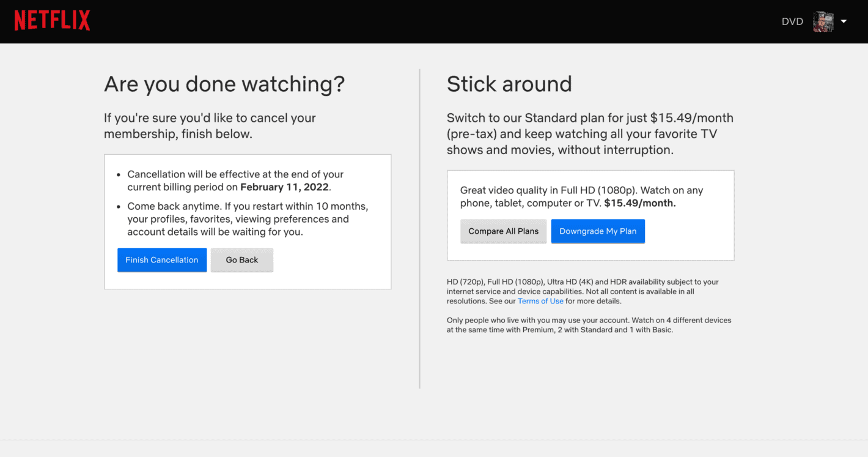This screenshot has height=457, width=868.
Task: Click the 'Only people who live with you' note
Action: pyautogui.click(x=589, y=325)
